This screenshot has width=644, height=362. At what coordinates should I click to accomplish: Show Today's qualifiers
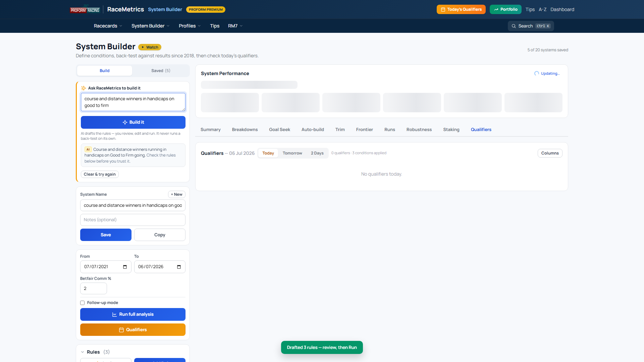coord(268,153)
